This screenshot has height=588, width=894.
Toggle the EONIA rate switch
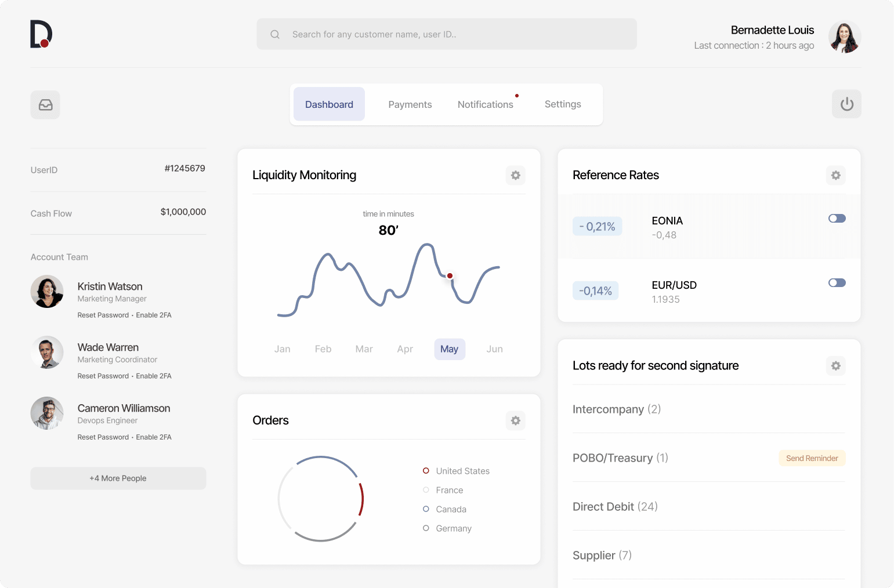click(837, 219)
